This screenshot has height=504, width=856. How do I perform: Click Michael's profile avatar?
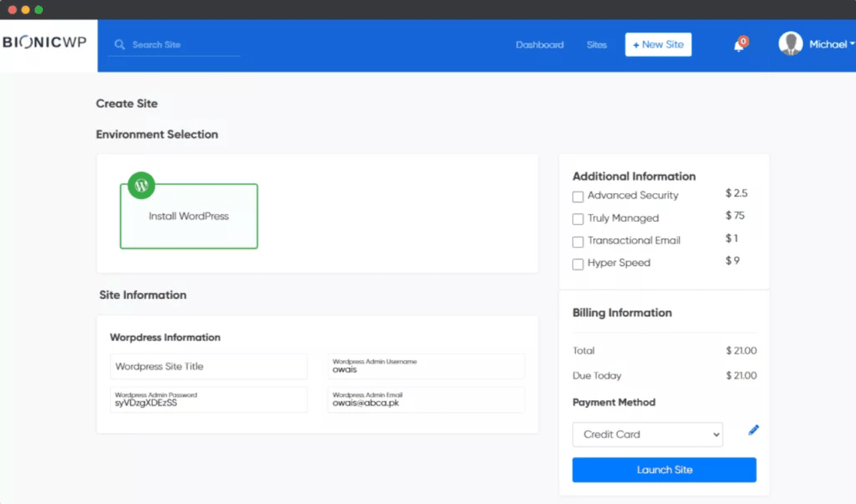pyautogui.click(x=790, y=44)
